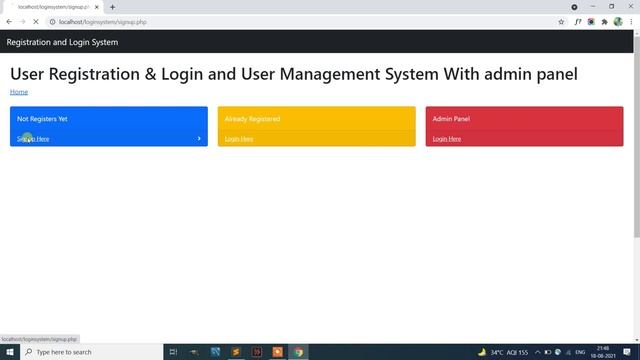Click the site information icon
This screenshot has width=640, height=360.
[52, 22]
